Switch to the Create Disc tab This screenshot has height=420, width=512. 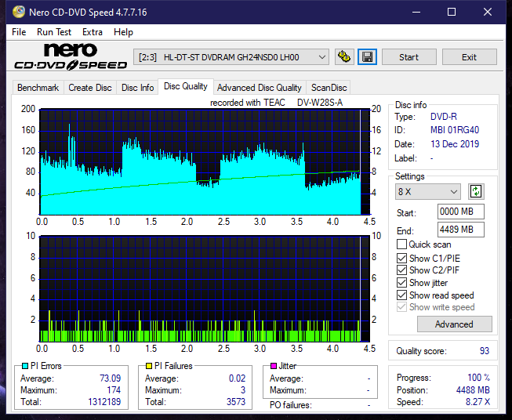[x=90, y=88]
